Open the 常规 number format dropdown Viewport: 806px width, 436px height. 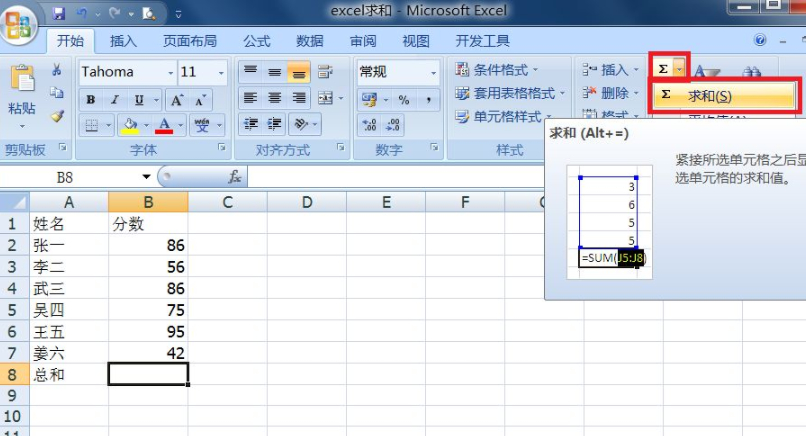click(x=433, y=72)
